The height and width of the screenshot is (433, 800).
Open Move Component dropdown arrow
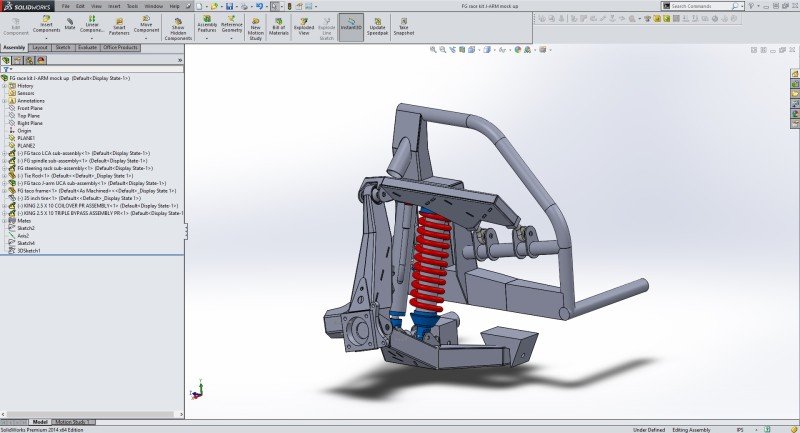(146, 38)
